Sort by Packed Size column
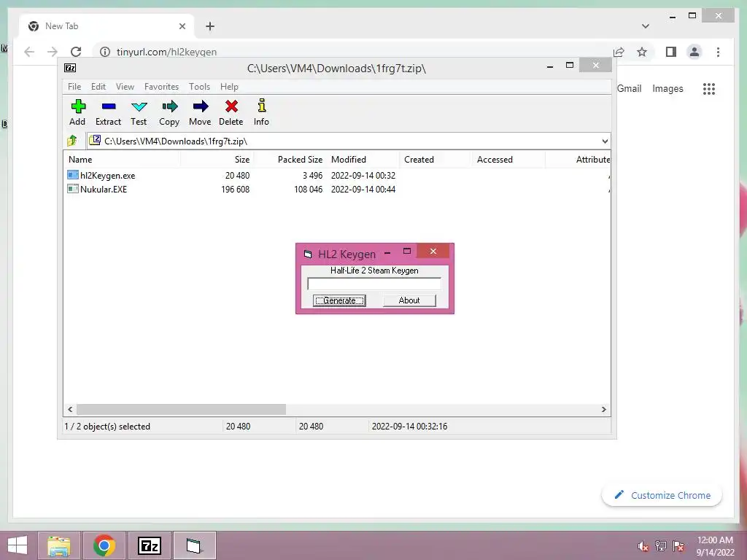 click(290, 160)
